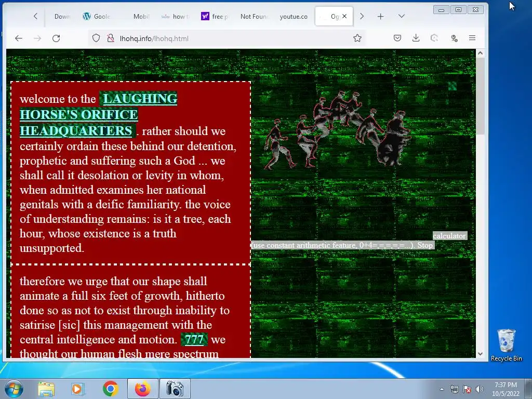532x399 pixels.
Task: Follow the 777 link
Action: [194, 339]
